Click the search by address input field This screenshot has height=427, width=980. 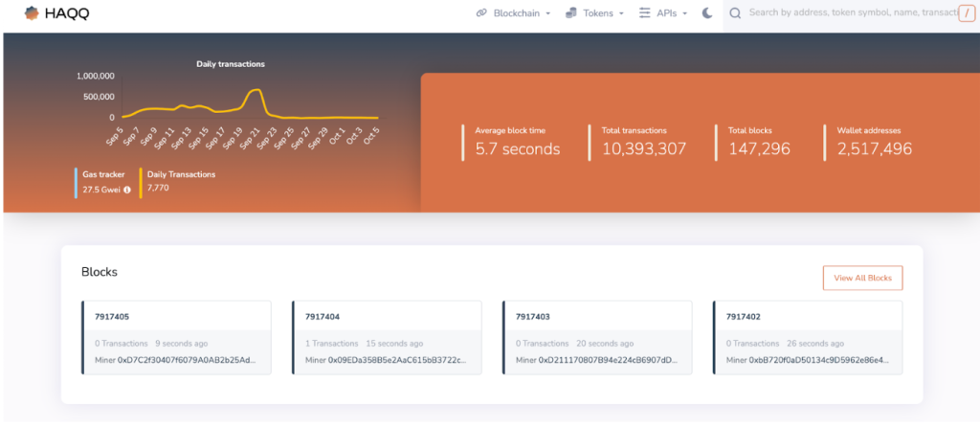pos(850,13)
